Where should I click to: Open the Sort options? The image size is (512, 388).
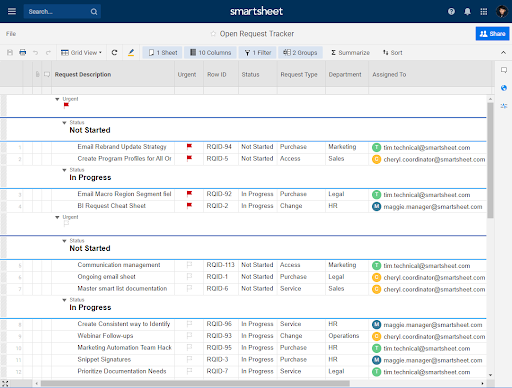[393, 53]
